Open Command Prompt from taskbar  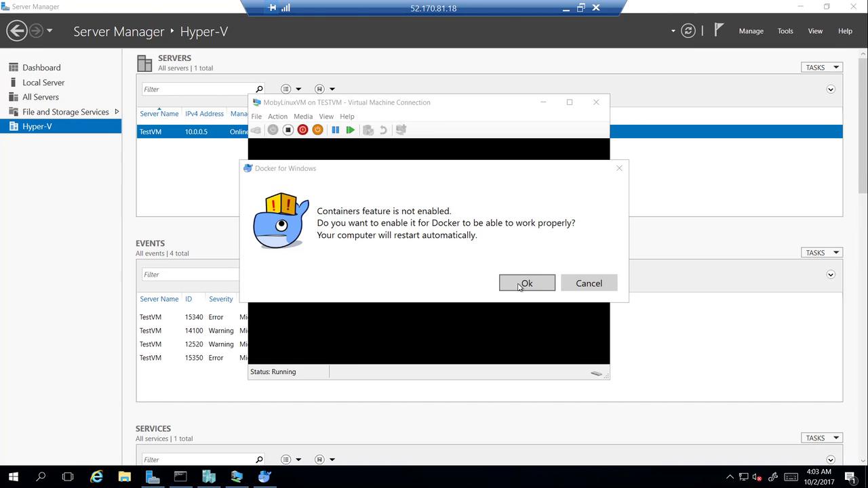pyautogui.click(x=180, y=476)
